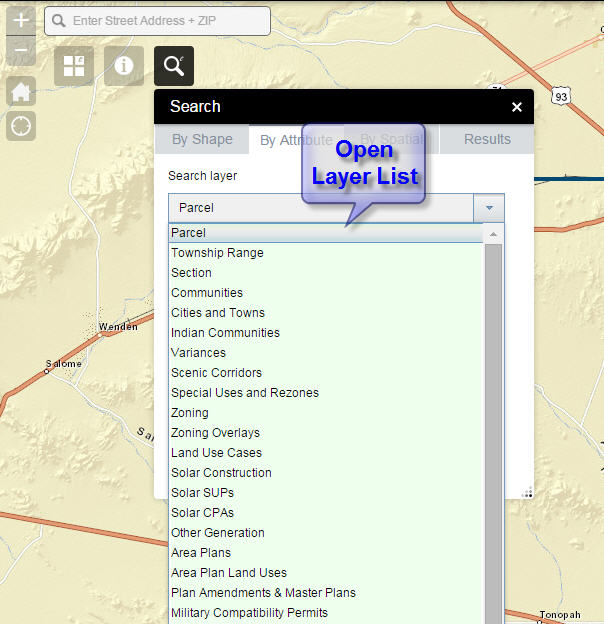Pick Military Compatibility Permits layer
The image size is (604, 624).
325,612
